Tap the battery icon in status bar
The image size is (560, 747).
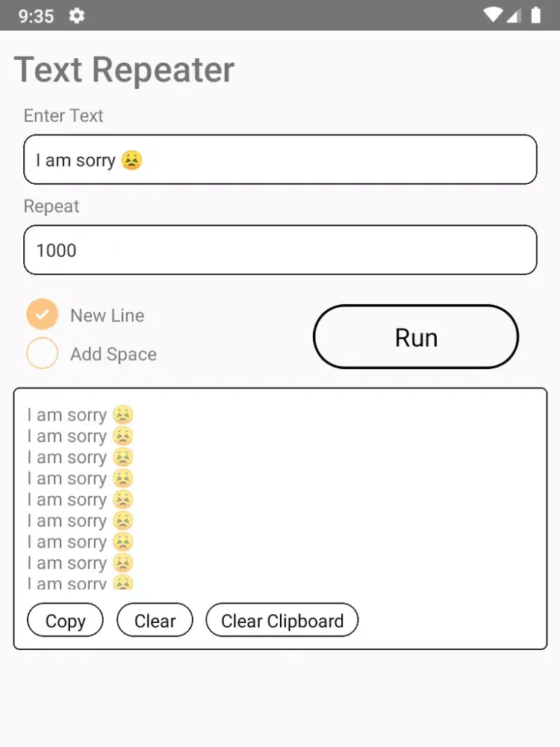[x=535, y=16]
